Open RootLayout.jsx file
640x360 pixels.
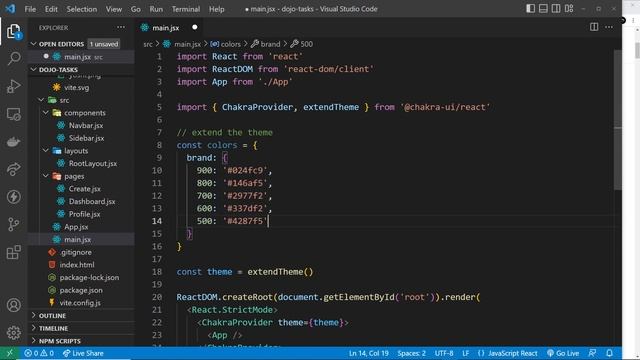click(x=93, y=163)
